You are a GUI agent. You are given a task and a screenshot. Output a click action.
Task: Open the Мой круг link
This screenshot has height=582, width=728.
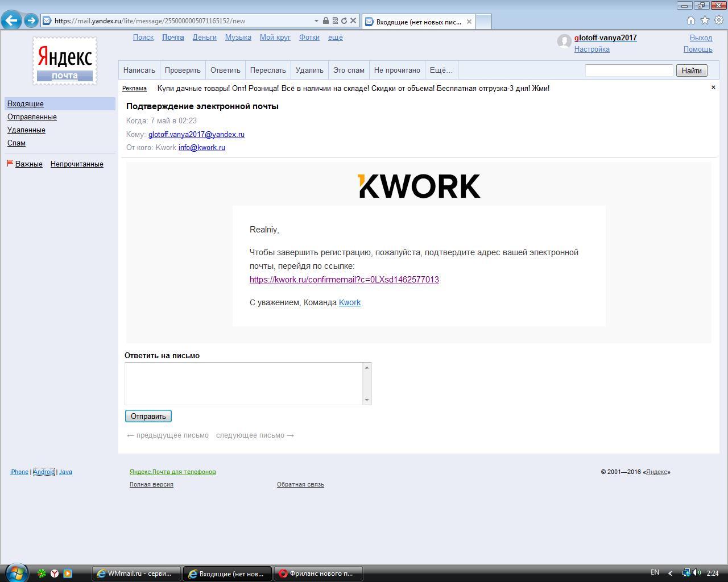[275, 37]
